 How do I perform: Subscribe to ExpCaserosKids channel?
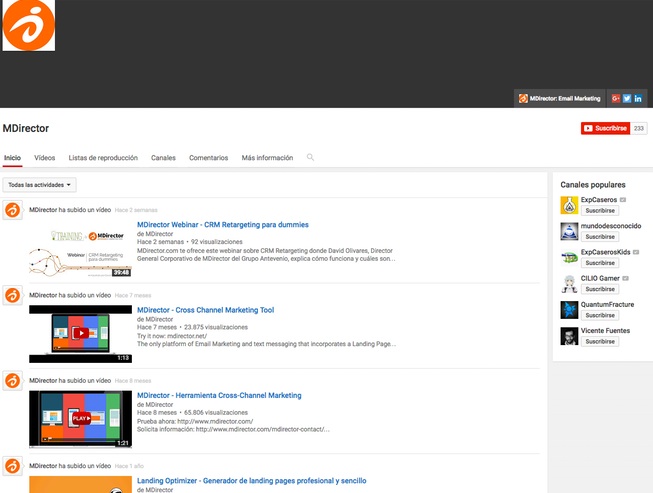click(x=600, y=263)
